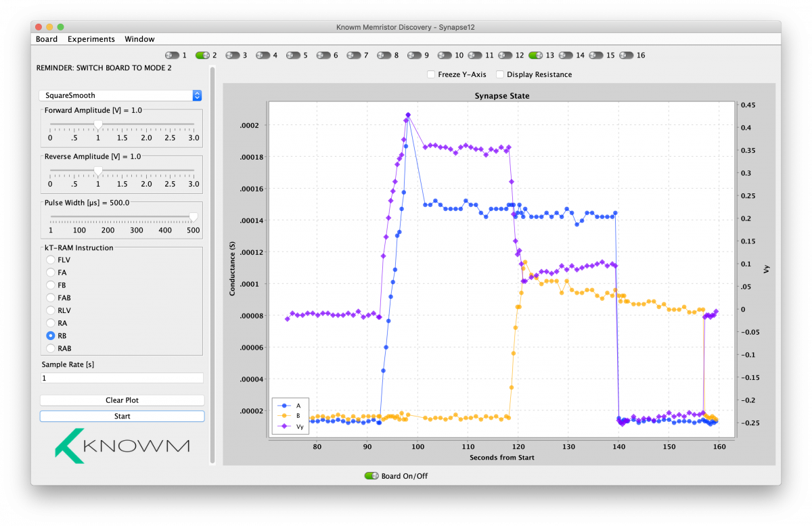Toggle memristor switch 6
Image resolution: width=812 pixels, height=526 pixels.
(324, 55)
